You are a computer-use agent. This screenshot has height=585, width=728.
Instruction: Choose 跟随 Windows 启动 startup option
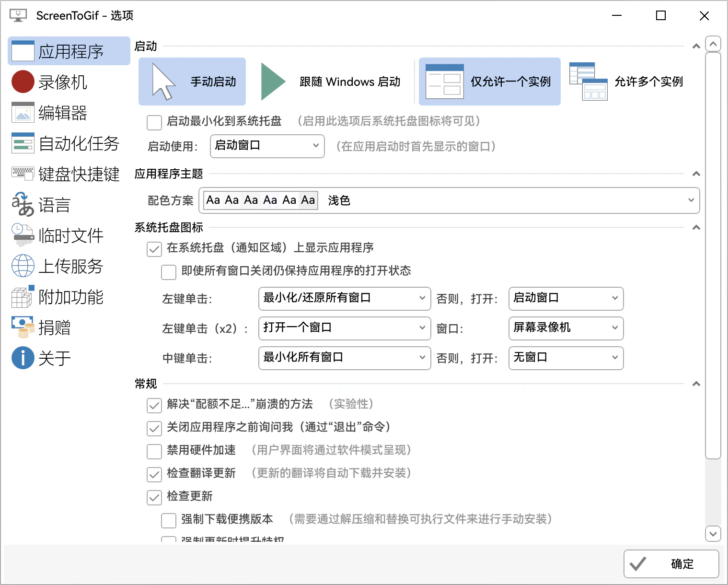(x=332, y=82)
